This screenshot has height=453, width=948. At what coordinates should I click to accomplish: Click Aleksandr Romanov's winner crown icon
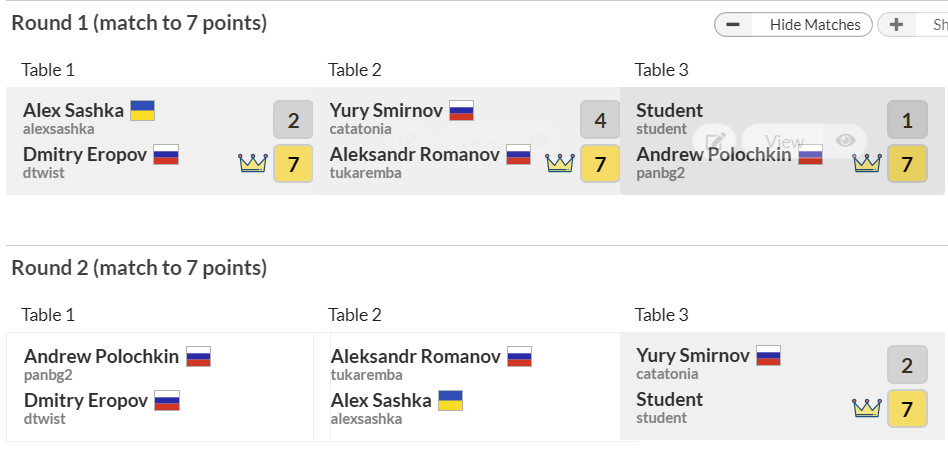pos(560,163)
